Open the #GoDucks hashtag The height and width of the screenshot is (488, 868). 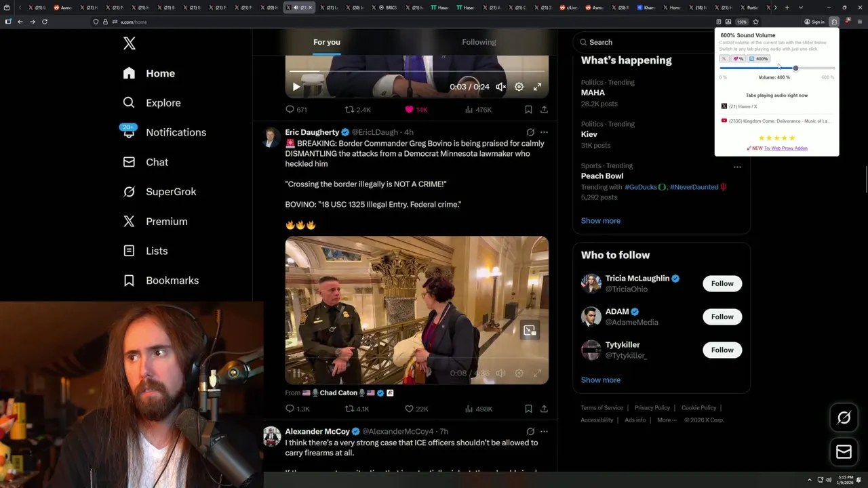[x=645, y=187]
